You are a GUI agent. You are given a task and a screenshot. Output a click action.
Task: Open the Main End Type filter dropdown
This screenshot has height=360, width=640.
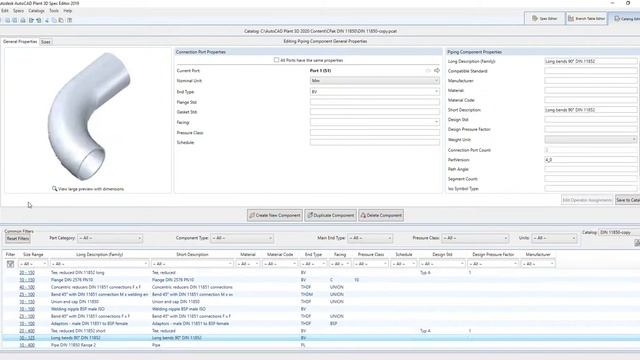click(x=370, y=238)
